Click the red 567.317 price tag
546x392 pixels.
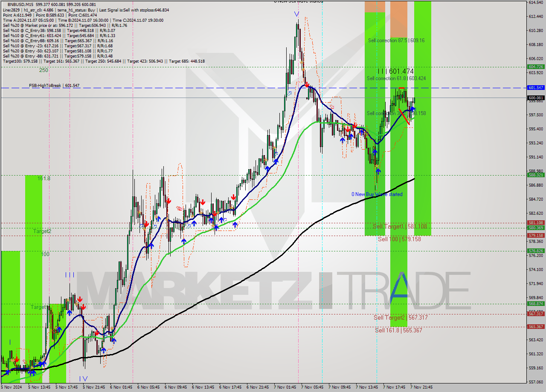tap(536, 314)
